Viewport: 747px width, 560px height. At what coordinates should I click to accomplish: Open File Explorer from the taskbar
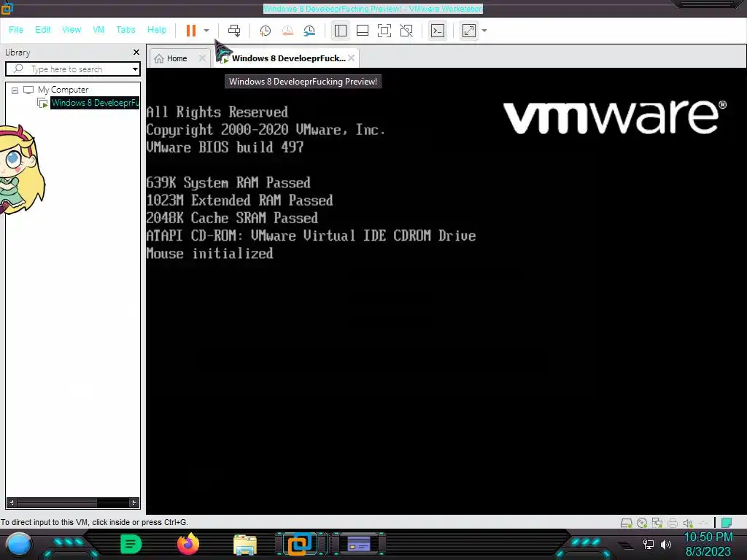[x=245, y=544]
